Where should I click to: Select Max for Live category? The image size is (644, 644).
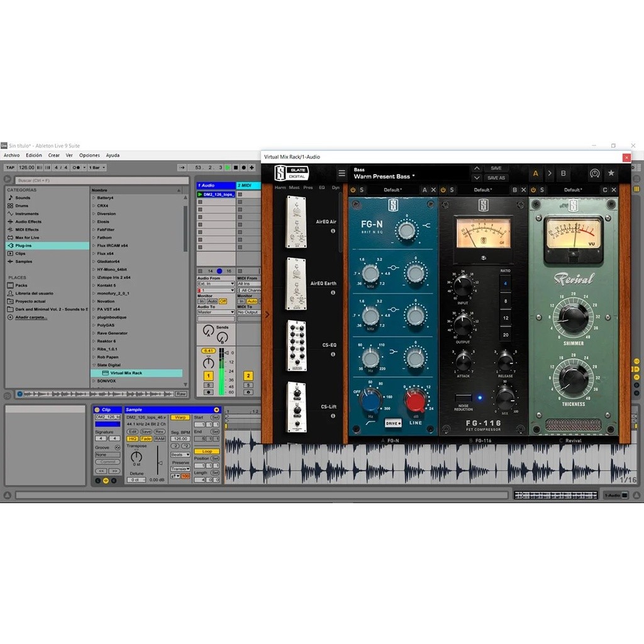tap(27, 237)
